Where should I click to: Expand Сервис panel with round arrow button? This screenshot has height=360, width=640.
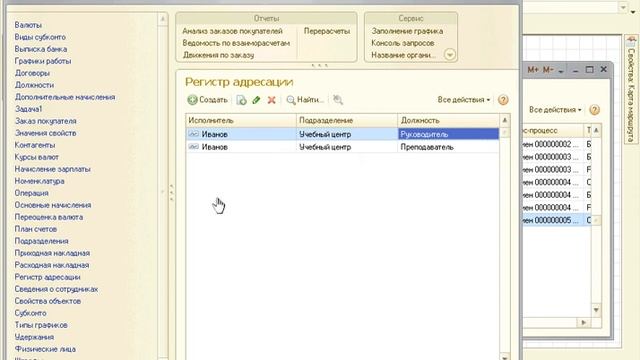click(450, 54)
